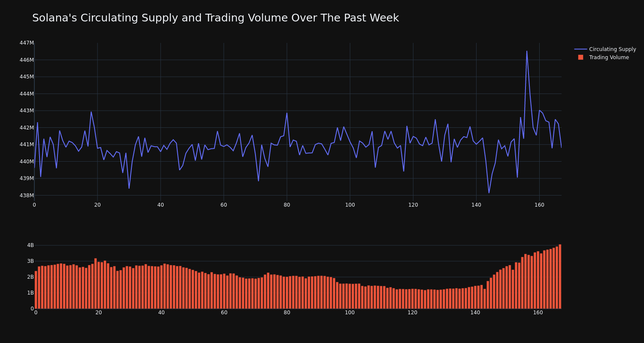Click the 445M y-axis label
The width and height of the screenshot is (644, 343).
point(27,77)
